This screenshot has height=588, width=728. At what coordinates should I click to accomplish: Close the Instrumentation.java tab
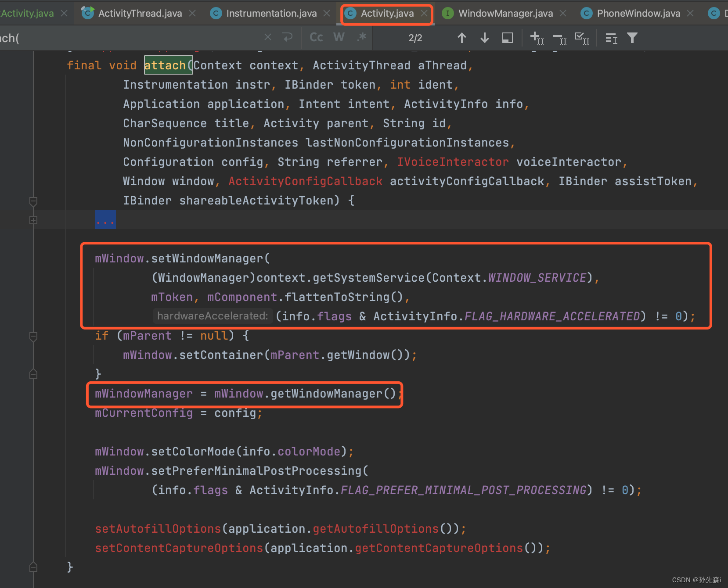point(327,13)
